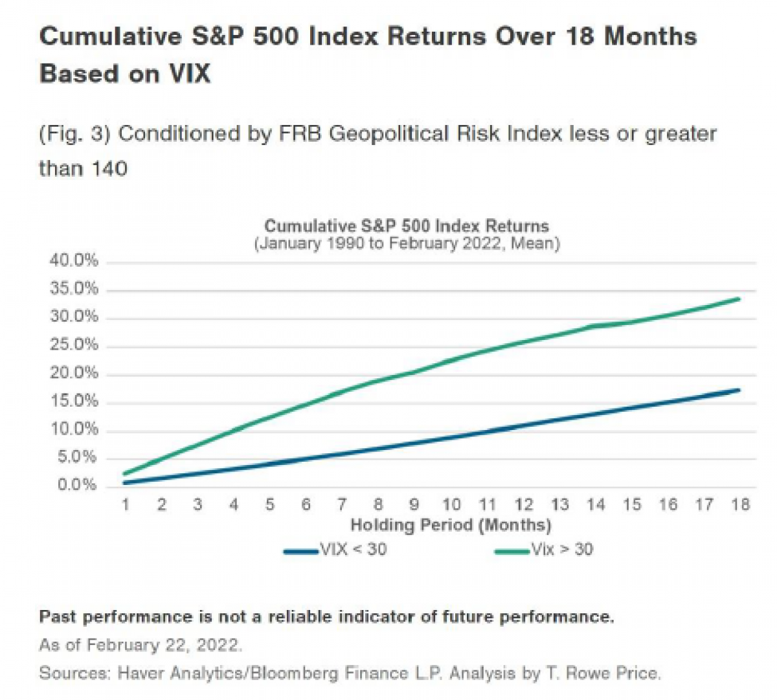Click the 'VIX < 30' legend label
The image size is (777, 700).
click(354, 550)
